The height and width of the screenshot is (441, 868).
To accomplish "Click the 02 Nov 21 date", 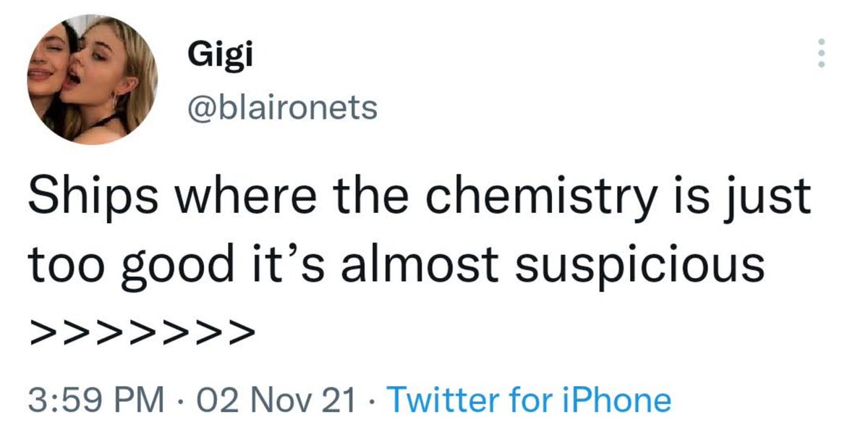I will click(271, 400).
